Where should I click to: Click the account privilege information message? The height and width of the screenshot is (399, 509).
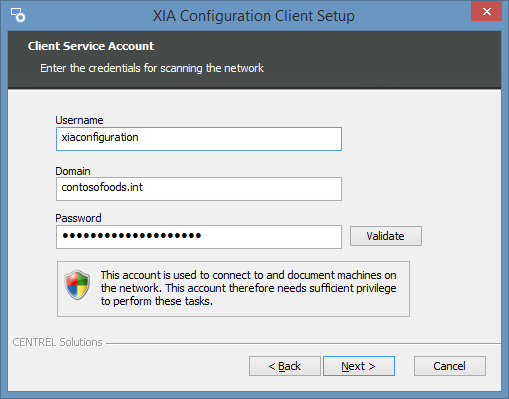coord(248,288)
